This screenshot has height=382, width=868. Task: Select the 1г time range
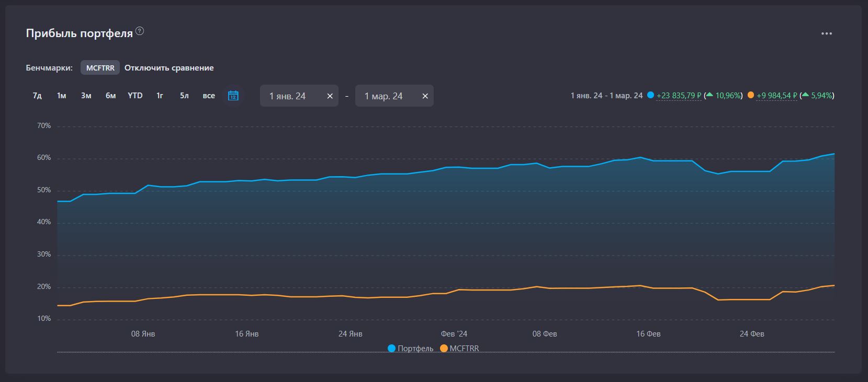tap(160, 96)
